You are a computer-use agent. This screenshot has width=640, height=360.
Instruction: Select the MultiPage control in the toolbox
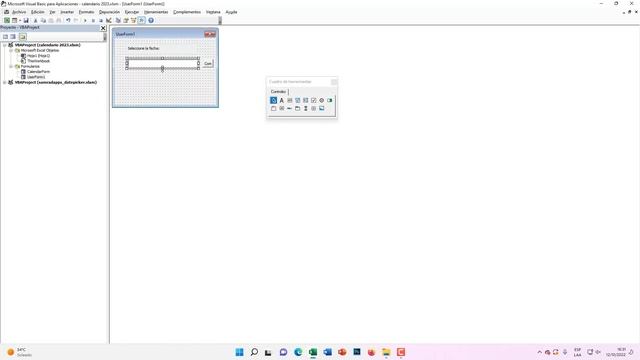(x=298, y=108)
